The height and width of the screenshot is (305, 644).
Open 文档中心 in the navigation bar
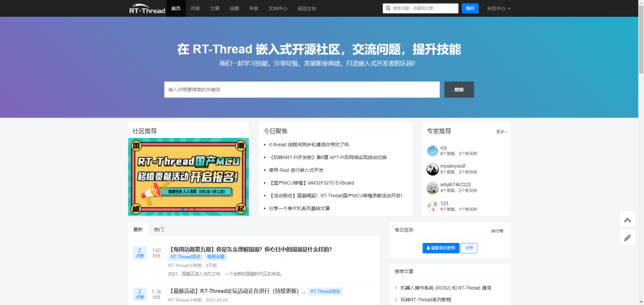[x=278, y=8]
